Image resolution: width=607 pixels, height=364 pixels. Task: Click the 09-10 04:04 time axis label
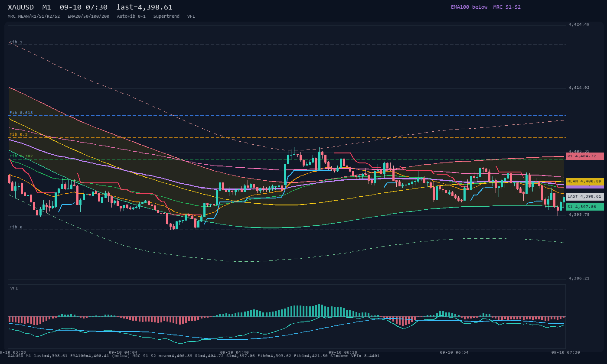point(123,352)
